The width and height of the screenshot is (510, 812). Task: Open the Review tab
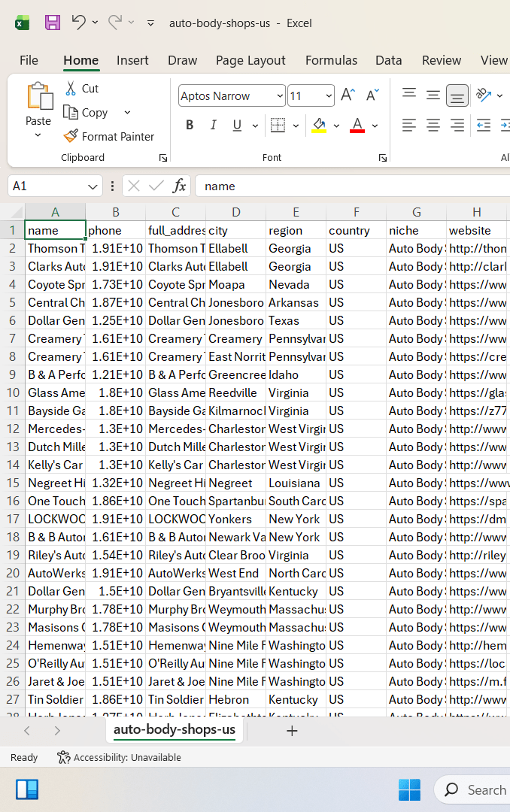click(441, 60)
